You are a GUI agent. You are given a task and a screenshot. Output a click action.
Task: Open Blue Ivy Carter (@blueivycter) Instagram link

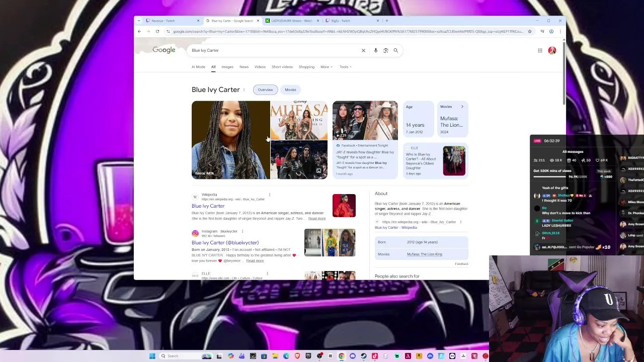tap(225, 243)
